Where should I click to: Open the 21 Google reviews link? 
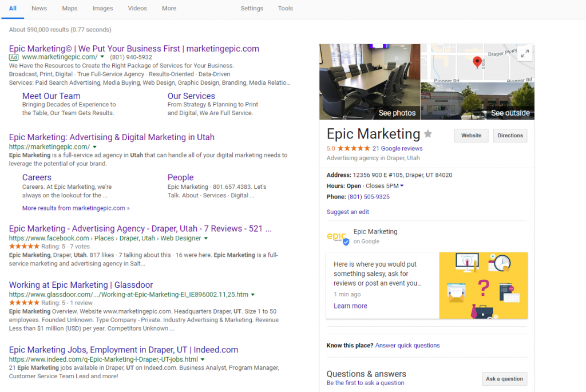point(397,148)
